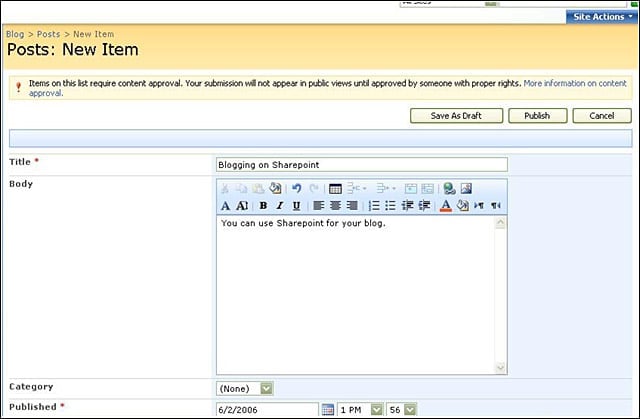Insert a table into the Body
The height and width of the screenshot is (419, 640).
coord(335,189)
